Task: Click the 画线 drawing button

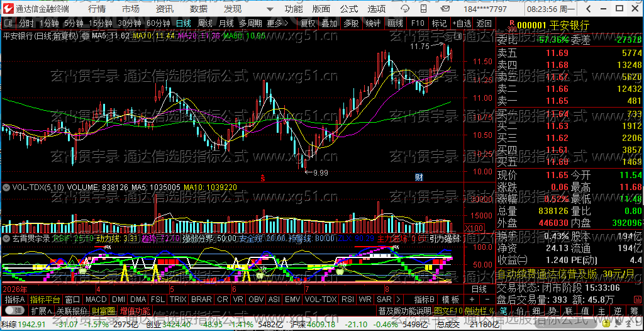Action: click(396, 23)
